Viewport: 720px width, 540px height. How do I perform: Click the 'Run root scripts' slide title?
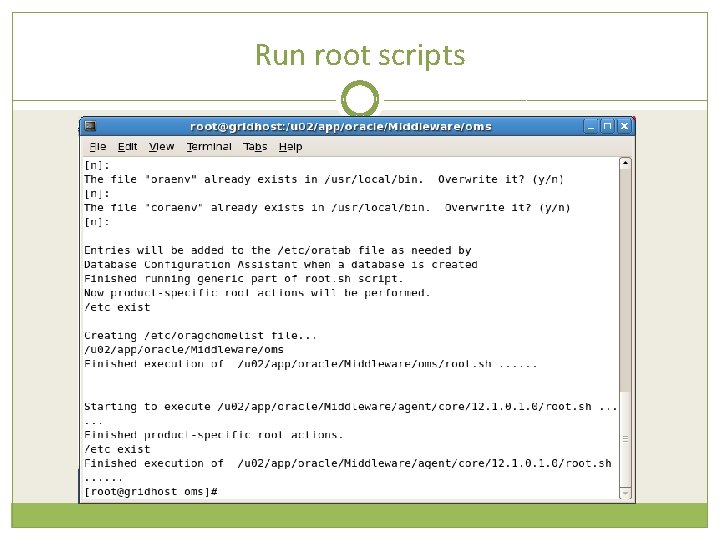coord(360,55)
